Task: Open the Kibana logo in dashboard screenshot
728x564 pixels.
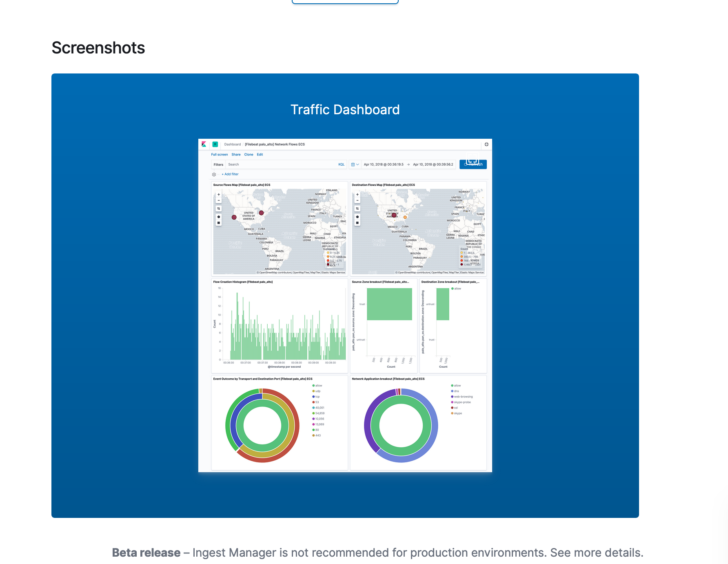Action: [x=204, y=144]
